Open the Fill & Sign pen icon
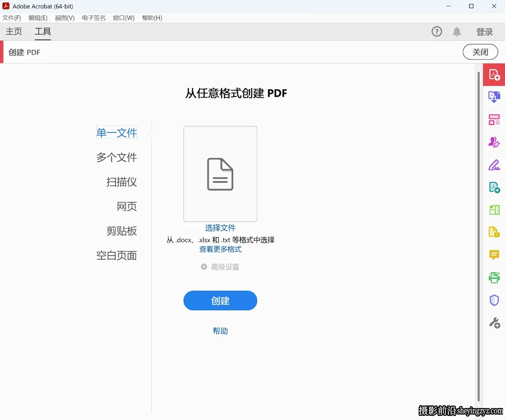Screen dimensions: 505x420 (494, 165)
